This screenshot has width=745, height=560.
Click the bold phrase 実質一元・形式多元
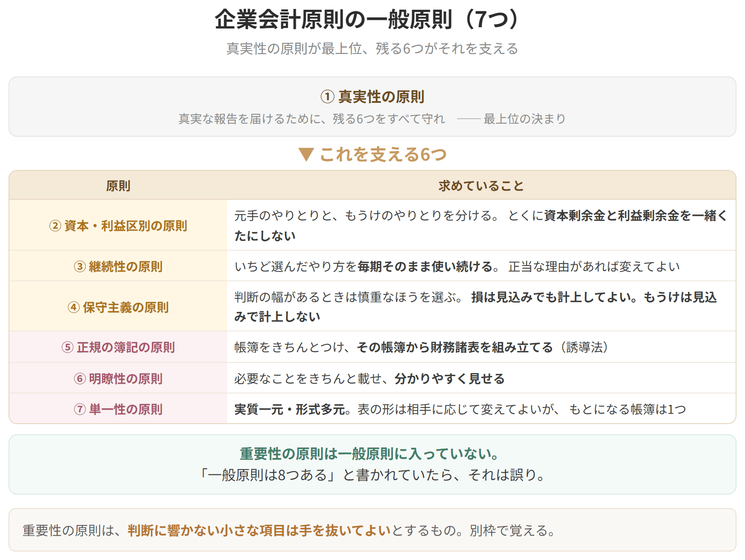[290, 409]
